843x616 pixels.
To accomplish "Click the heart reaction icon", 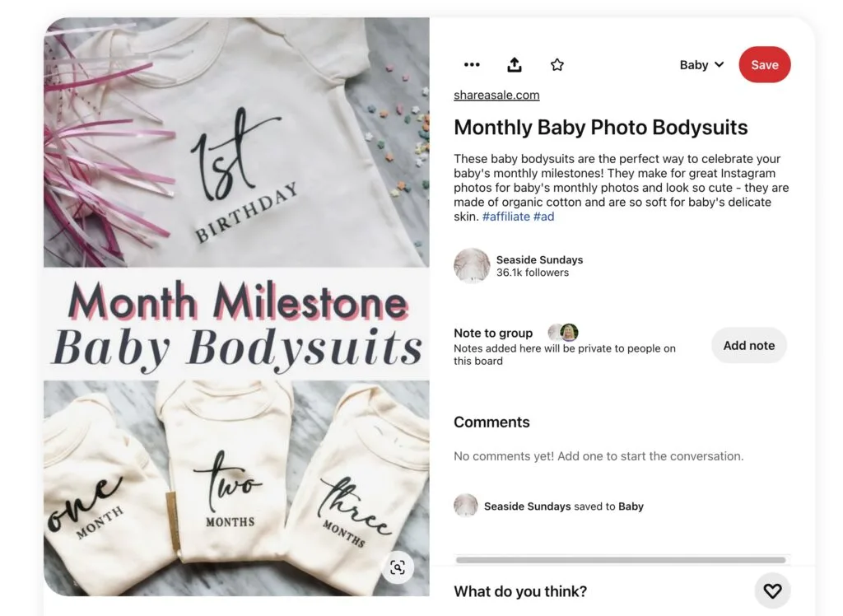I will [x=772, y=590].
